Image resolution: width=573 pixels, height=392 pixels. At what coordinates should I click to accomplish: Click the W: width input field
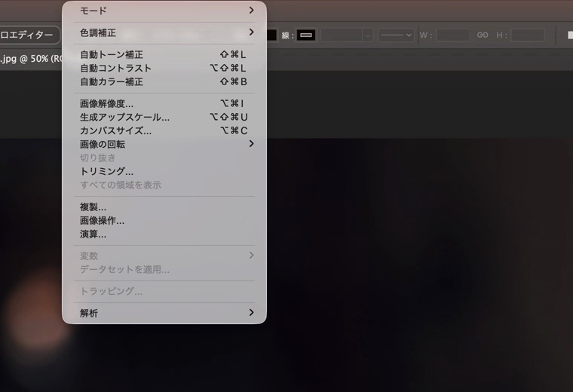point(453,35)
